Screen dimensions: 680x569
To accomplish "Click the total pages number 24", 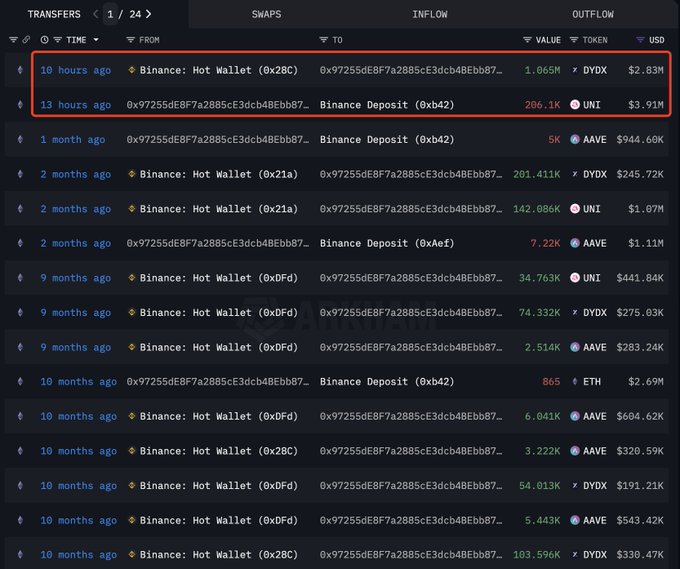I will (x=135, y=14).
